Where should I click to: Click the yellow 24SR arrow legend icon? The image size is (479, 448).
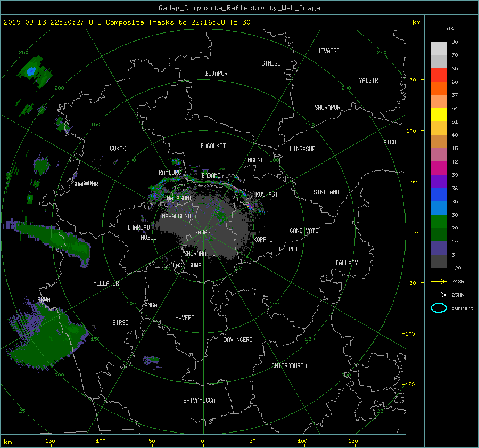(439, 281)
